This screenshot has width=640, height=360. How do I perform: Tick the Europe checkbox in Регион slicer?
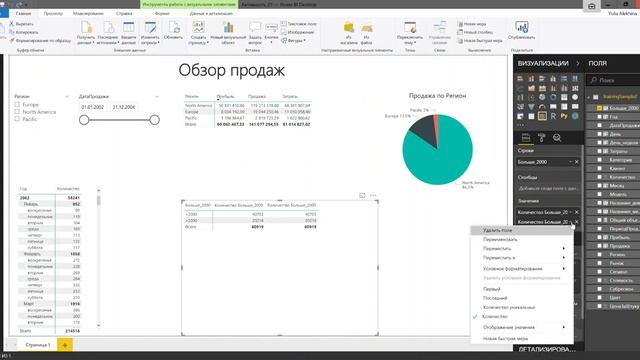pos(17,104)
